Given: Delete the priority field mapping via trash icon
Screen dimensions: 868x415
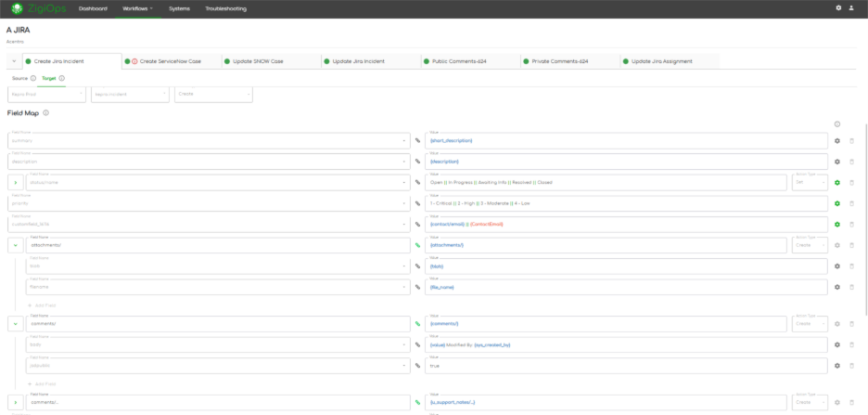Looking at the screenshot, I should tap(852, 203).
